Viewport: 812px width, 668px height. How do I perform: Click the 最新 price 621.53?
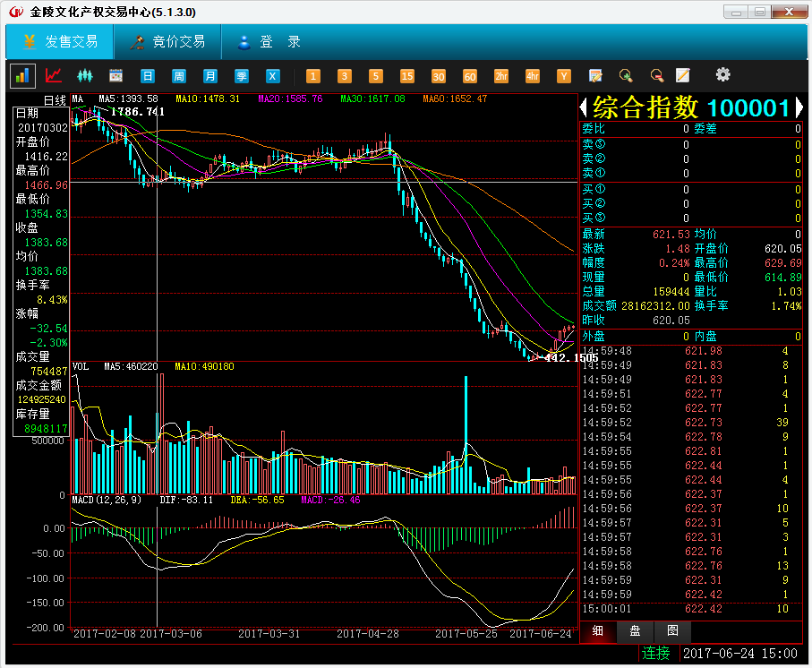point(671,234)
